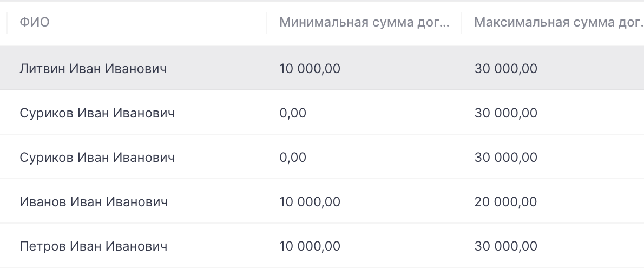Click the divider between ФИО and Минимальная headers
The width and height of the screenshot is (644, 275).
pos(267,23)
